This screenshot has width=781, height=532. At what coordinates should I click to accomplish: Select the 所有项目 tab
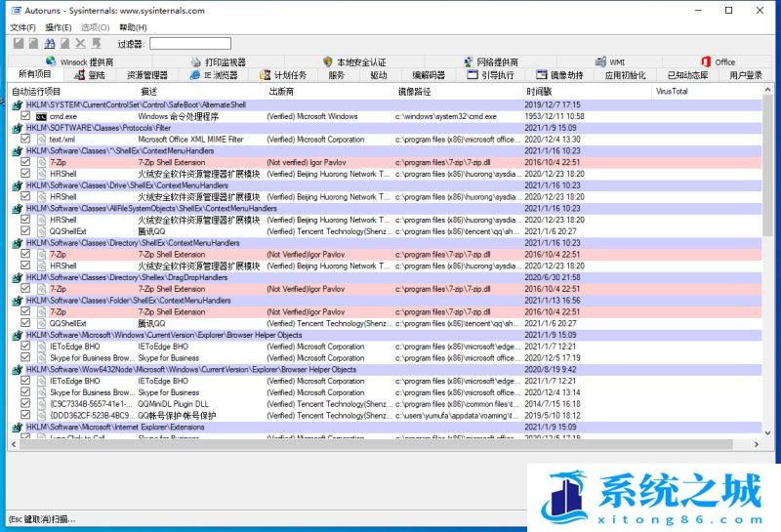click(x=35, y=74)
